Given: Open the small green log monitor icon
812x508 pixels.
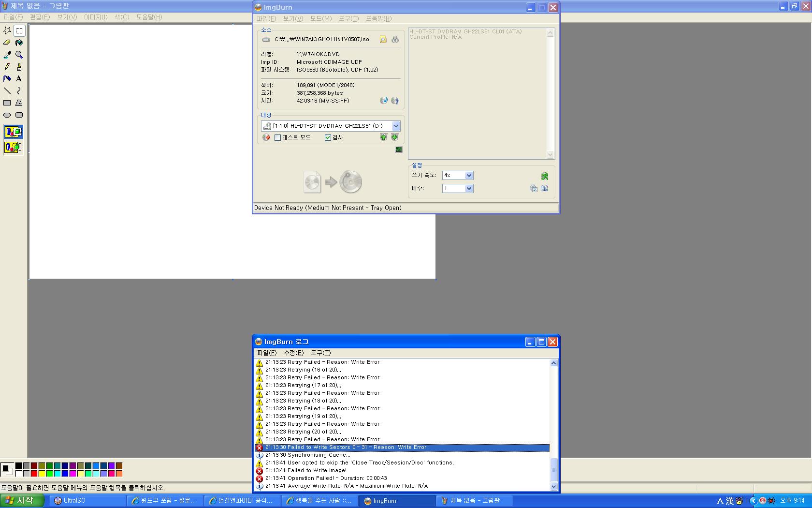Looking at the screenshot, I should pyautogui.click(x=399, y=149).
